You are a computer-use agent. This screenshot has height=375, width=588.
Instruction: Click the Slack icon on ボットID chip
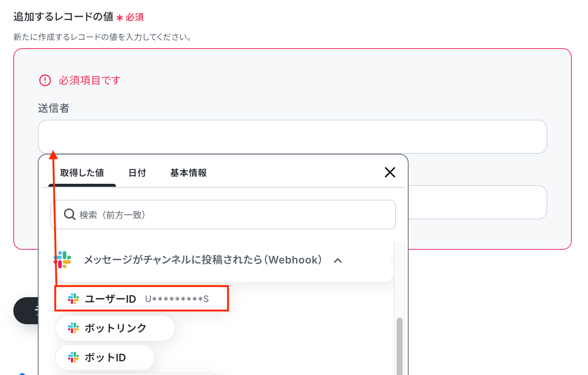pyautogui.click(x=73, y=357)
